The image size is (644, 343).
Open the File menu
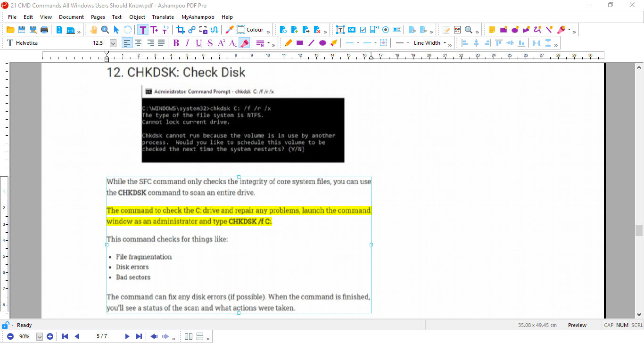pyautogui.click(x=12, y=17)
